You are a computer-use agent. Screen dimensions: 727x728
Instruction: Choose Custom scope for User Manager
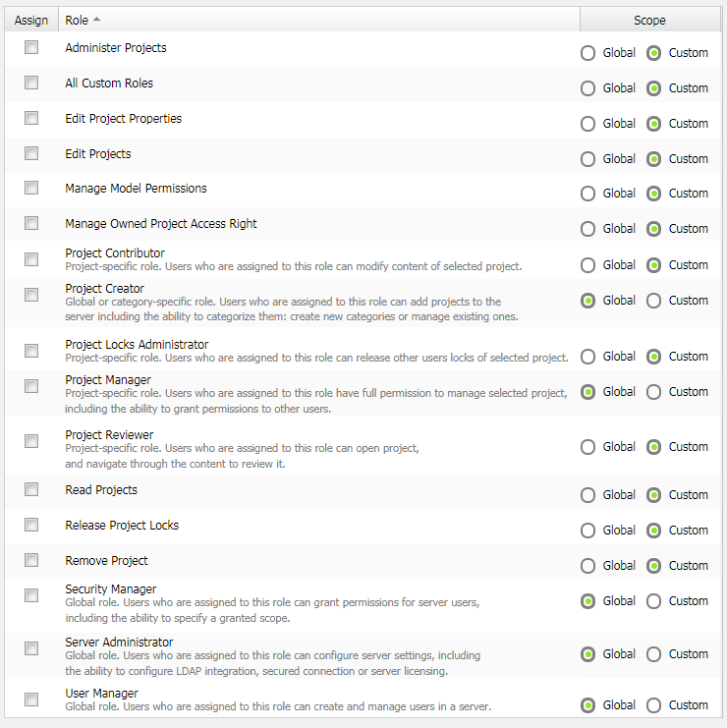tap(654, 705)
